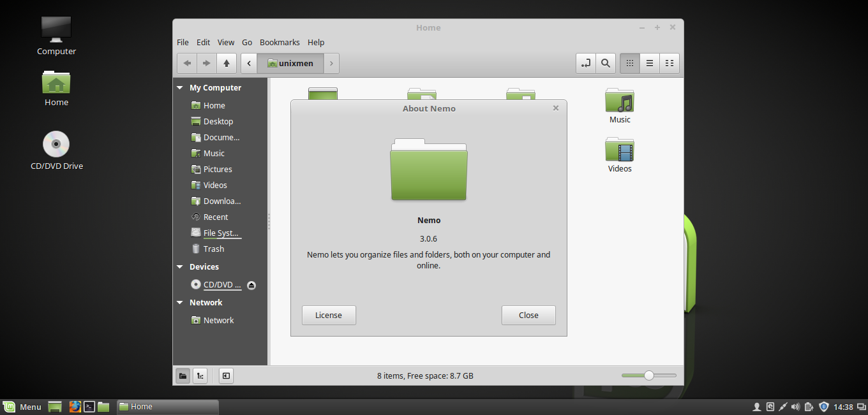Select the CD/DVD Drive desktop icon
This screenshot has height=415, width=868.
[57, 150]
